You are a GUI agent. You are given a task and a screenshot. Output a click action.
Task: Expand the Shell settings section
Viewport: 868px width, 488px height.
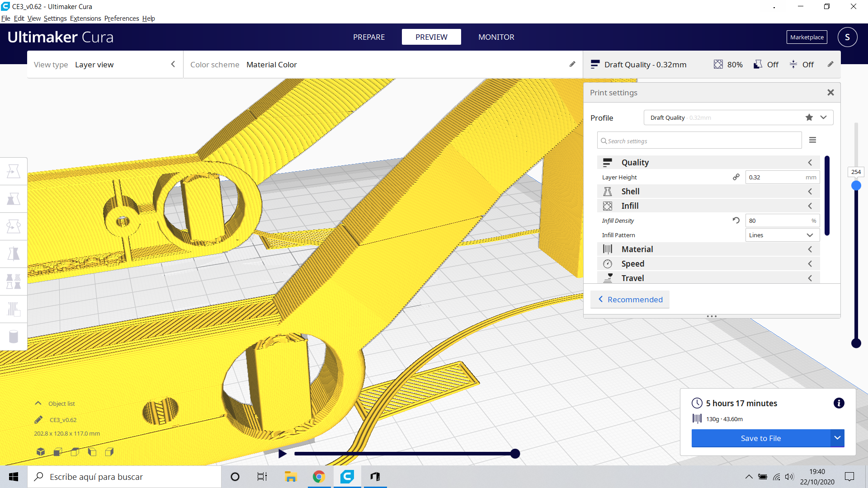pos(708,191)
